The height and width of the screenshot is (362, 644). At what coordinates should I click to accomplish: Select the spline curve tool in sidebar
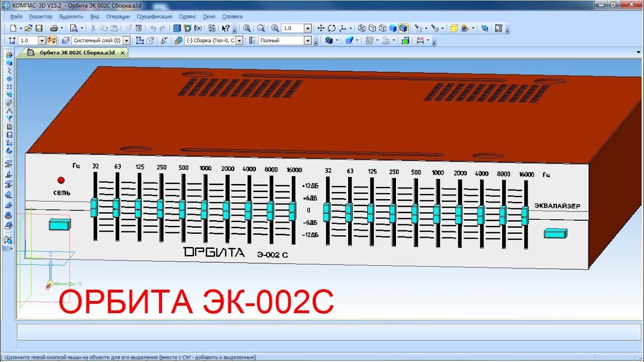tap(9, 70)
